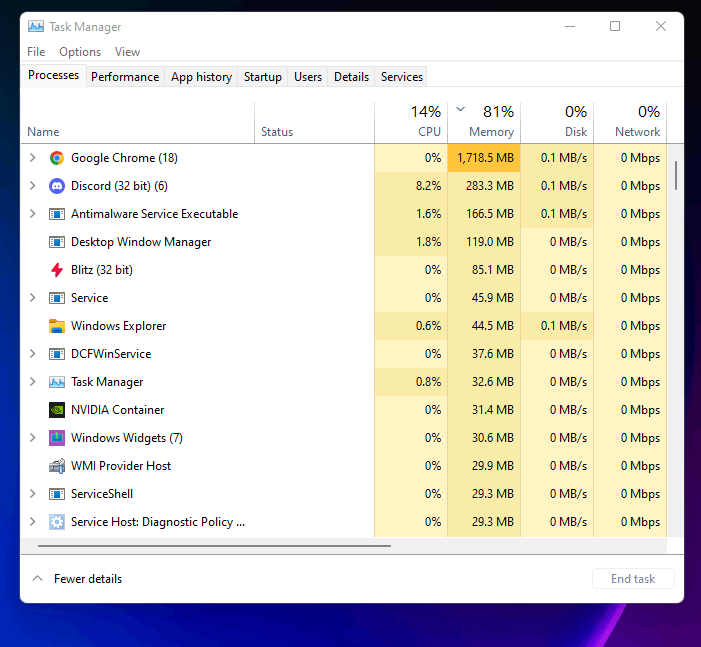Select Blitz (32 bit) process row
The height and width of the screenshot is (647, 701).
344,270
